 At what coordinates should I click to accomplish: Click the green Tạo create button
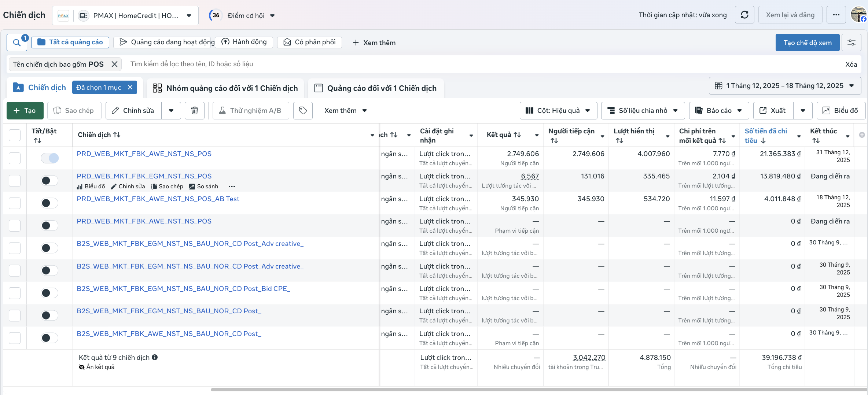pos(25,111)
